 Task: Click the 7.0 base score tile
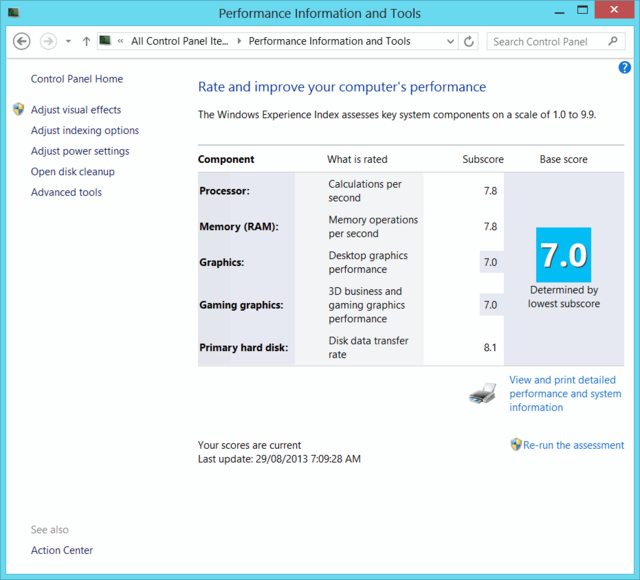[563, 255]
